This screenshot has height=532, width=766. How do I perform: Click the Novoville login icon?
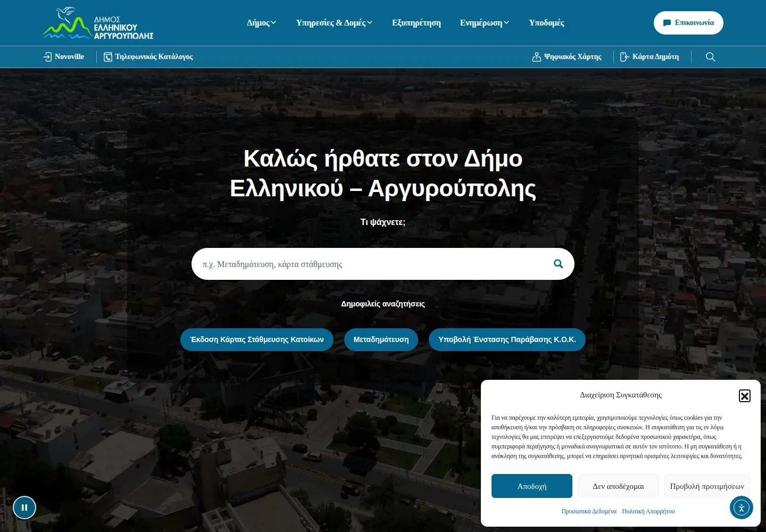point(47,57)
